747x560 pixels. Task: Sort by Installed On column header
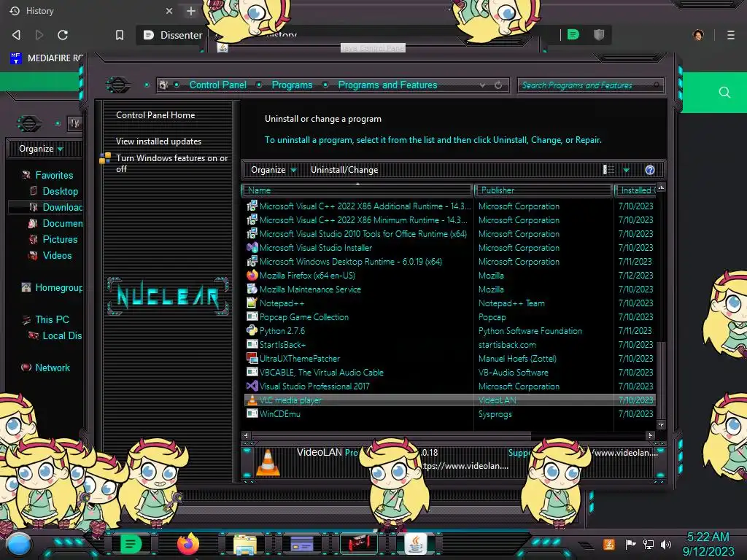tap(636, 190)
